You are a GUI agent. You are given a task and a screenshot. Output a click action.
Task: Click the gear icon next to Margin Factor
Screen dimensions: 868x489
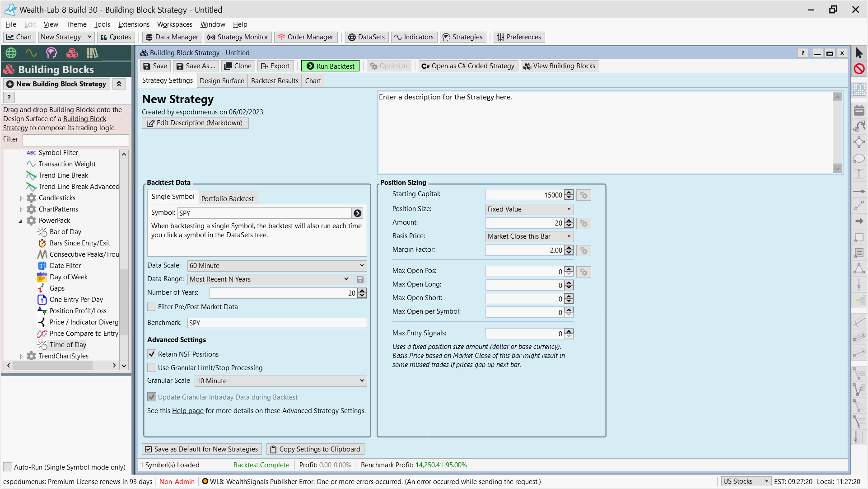[x=583, y=250]
